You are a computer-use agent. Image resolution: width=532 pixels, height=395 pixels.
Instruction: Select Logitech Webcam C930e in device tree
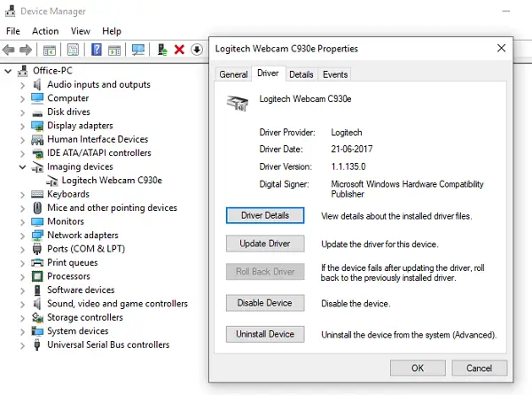click(112, 180)
